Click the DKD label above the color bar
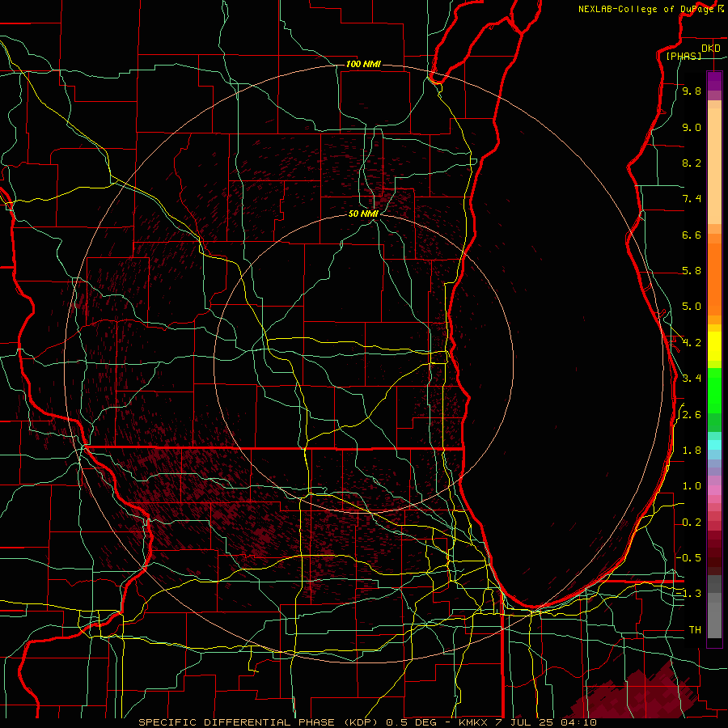728x728 pixels. (x=710, y=49)
